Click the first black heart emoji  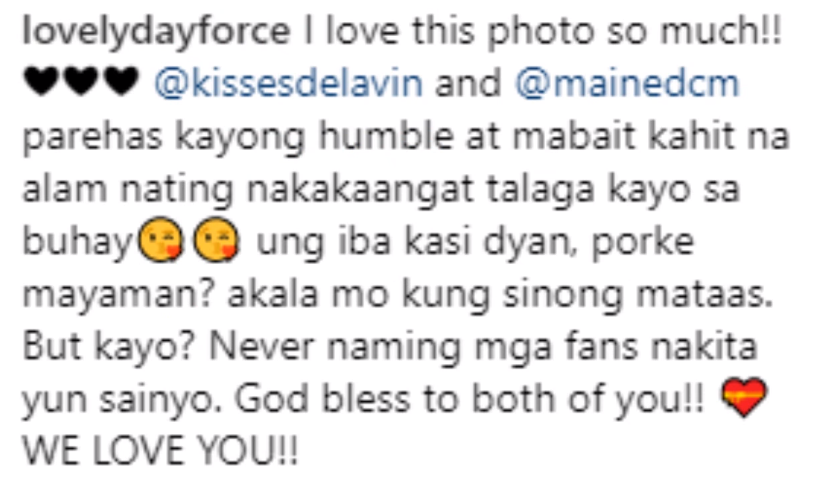pyautogui.click(x=41, y=81)
